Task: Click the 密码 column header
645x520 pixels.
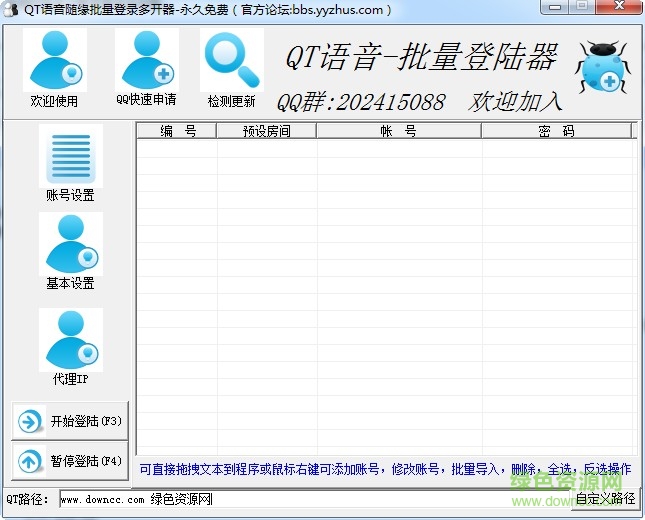Action: point(555,131)
